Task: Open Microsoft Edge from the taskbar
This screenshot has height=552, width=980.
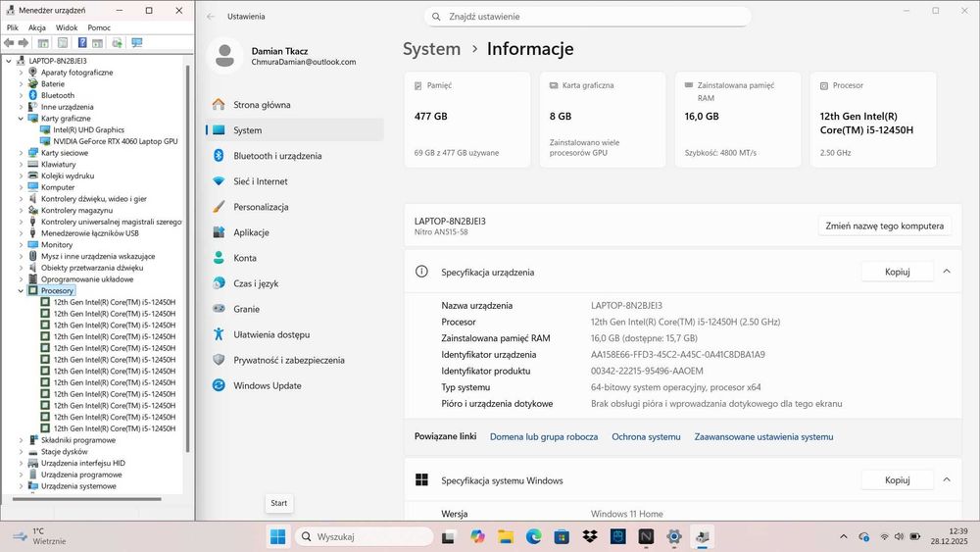Action: (533, 537)
